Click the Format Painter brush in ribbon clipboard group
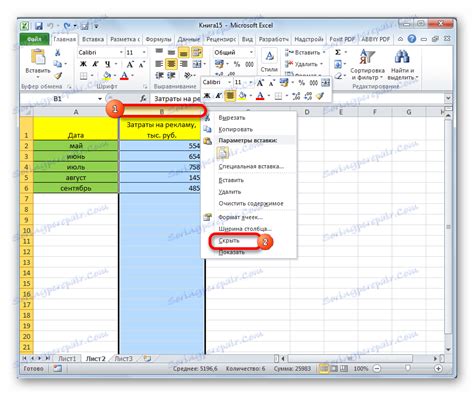The image size is (474, 395). (x=58, y=76)
